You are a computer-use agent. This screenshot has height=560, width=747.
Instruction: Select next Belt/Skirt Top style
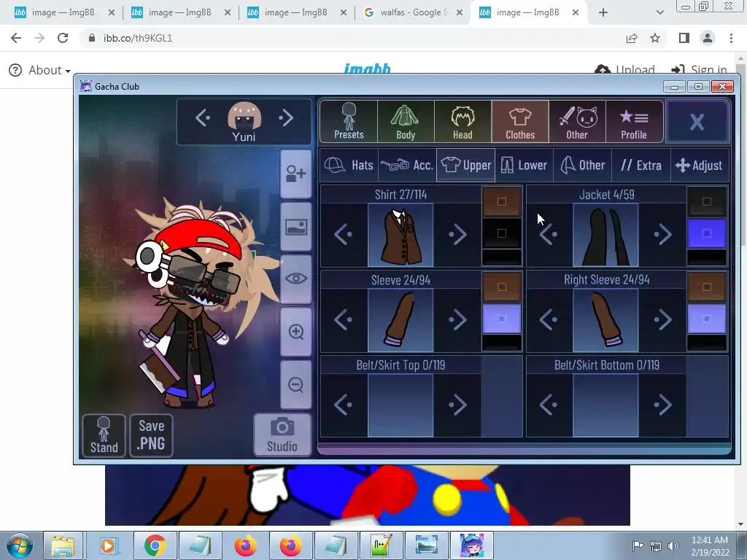(457, 405)
